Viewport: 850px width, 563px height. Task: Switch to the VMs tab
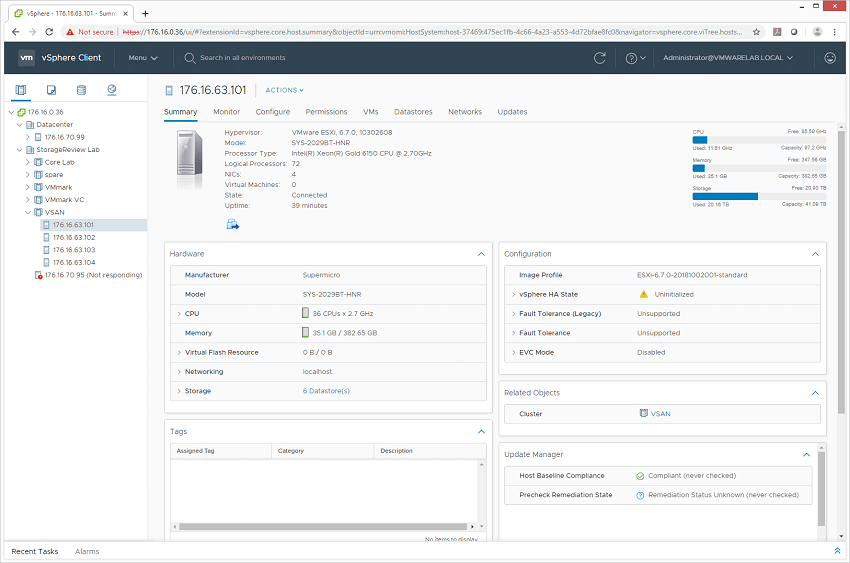coord(371,112)
